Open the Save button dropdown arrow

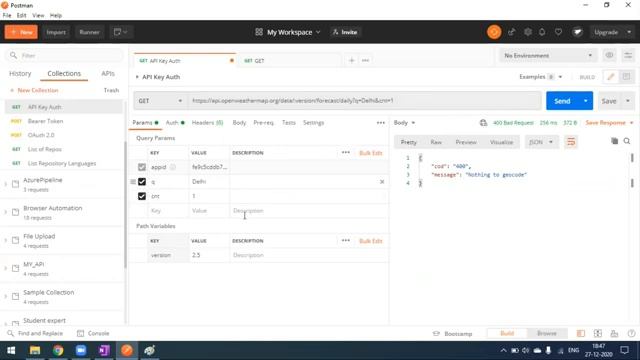click(x=628, y=101)
